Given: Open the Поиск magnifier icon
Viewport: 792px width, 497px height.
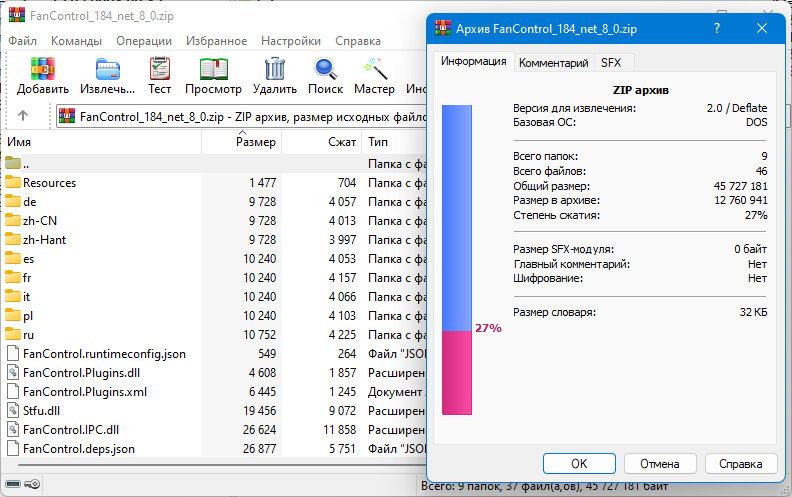Looking at the screenshot, I should (326, 69).
